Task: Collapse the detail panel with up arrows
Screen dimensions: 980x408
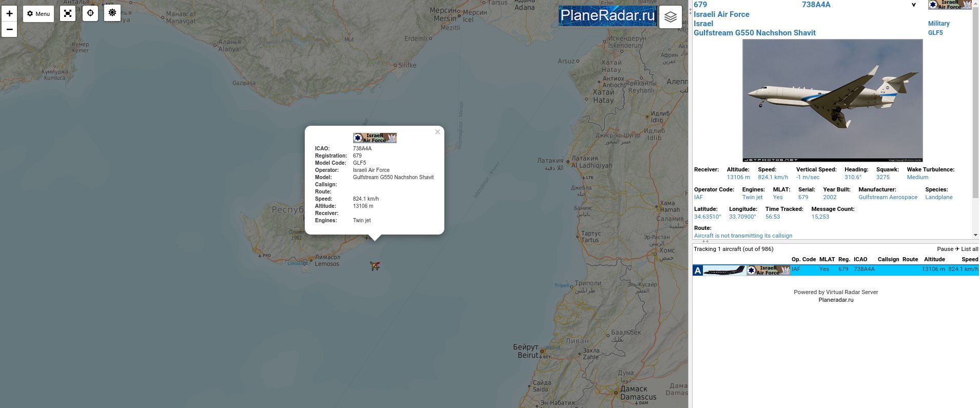Action: 705,241
